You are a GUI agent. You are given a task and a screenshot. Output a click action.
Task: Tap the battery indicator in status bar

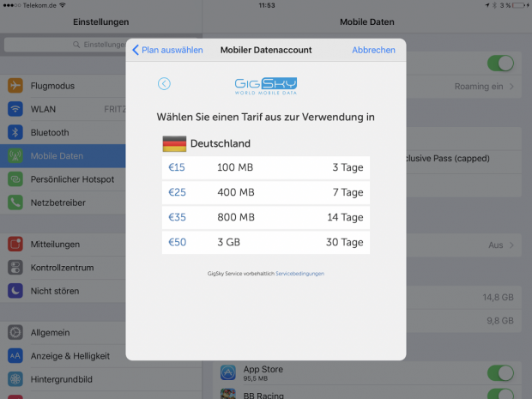coord(521,5)
